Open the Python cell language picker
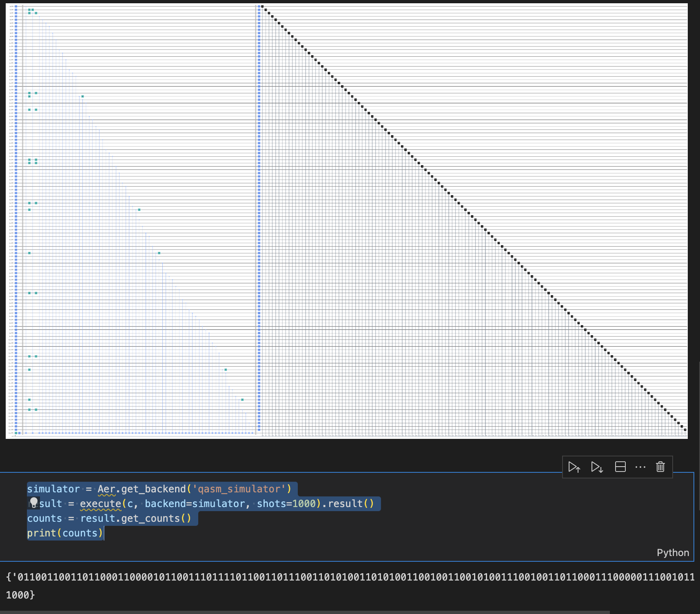Viewport: 700px width, 614px height. (x=673, y=552)
